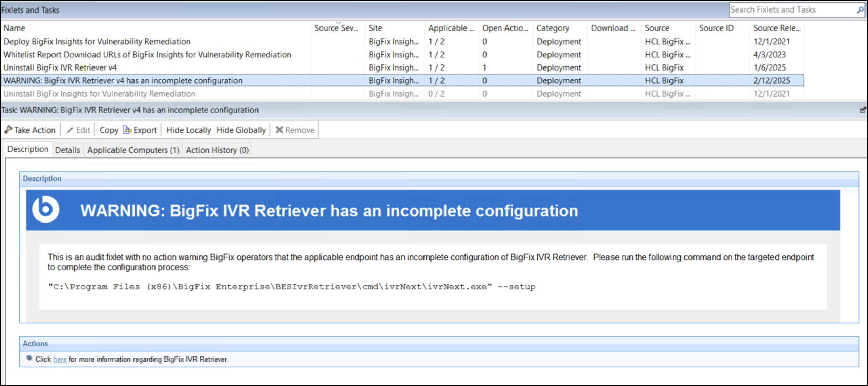Screen dimensions: 868x386
Task: Focus the Search Fixlets and Tasks field
Action: click(x=789, y=10)
